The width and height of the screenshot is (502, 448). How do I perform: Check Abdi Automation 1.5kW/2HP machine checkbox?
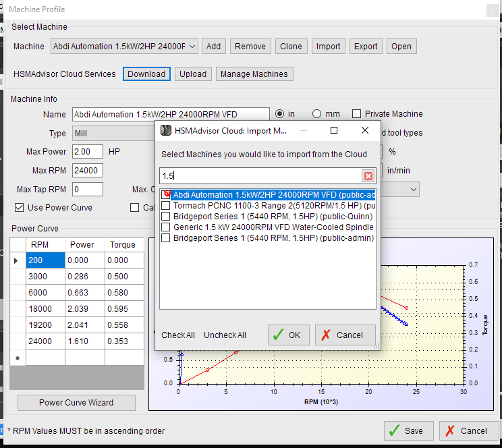pos(166,195)
